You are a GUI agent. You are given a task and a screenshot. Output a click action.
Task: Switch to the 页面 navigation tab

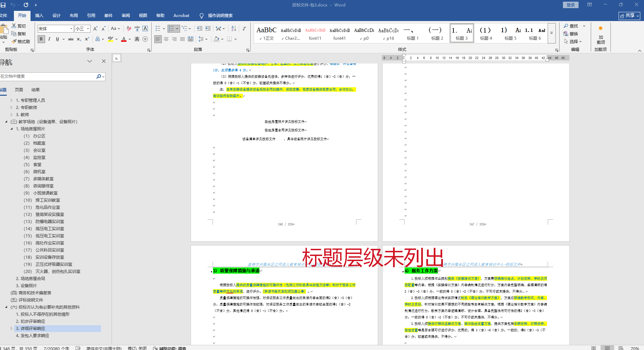point(19,90)
